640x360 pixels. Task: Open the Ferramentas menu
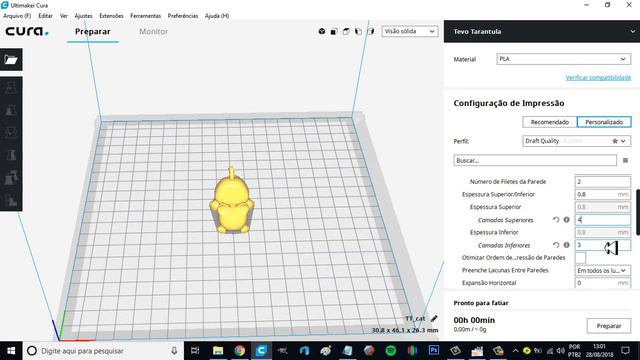click(145, 16)
